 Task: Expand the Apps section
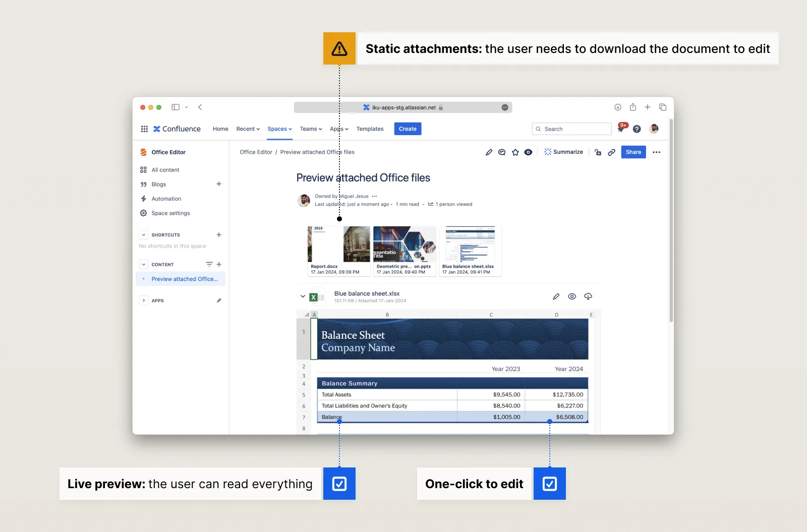(144, 301)
